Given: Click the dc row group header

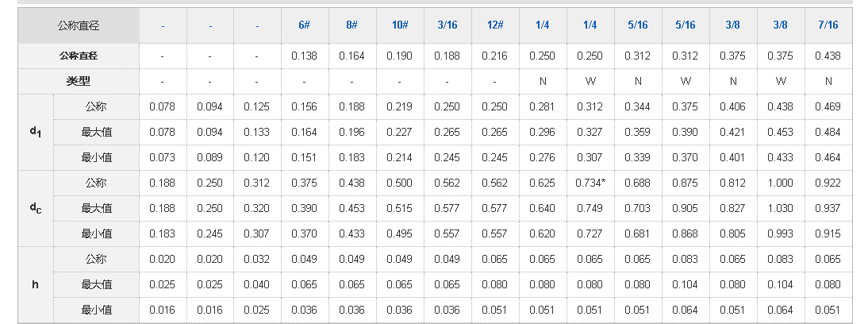Looking at the screenshot, I should click(x=35, y=208).
